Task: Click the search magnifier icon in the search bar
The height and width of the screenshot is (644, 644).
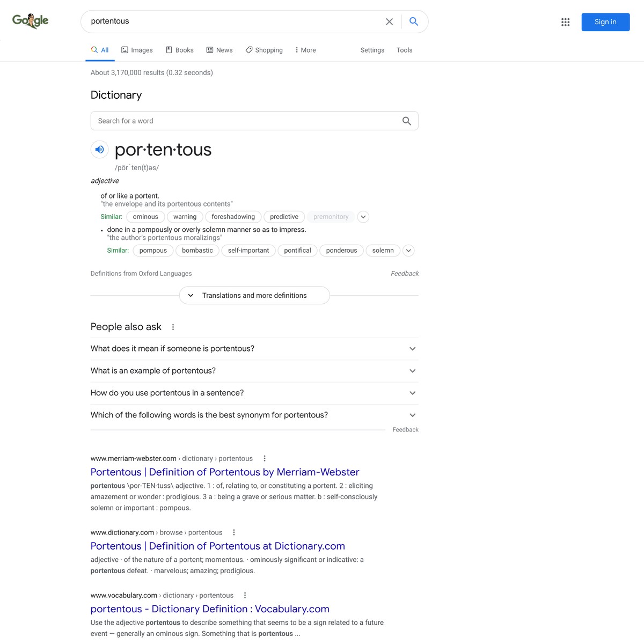Action: (x=413, y=21)
